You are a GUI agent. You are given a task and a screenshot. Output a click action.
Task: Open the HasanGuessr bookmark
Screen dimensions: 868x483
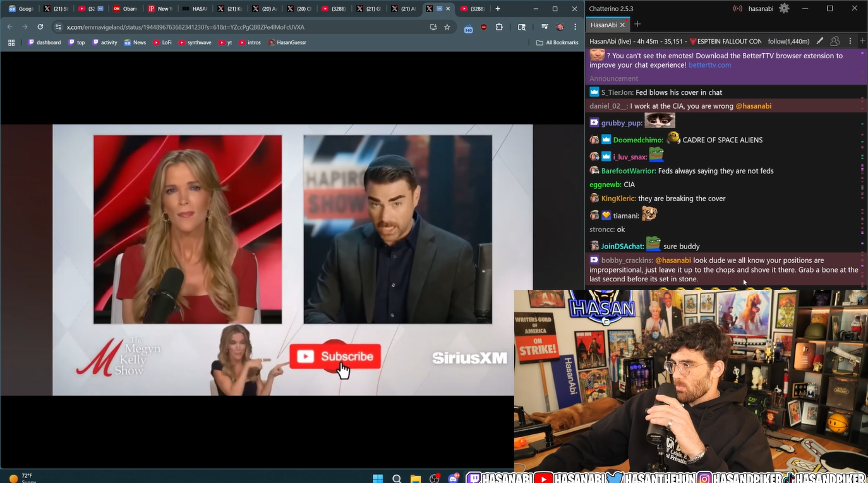click(x=287, y=42)
